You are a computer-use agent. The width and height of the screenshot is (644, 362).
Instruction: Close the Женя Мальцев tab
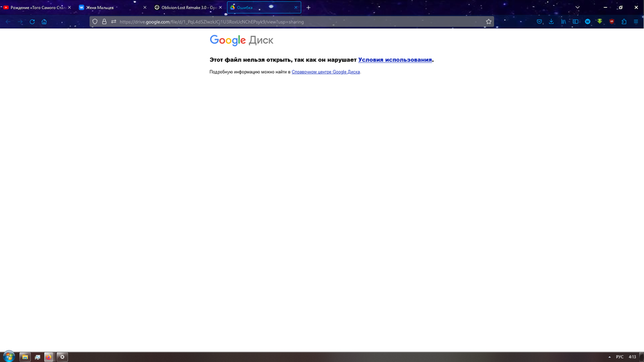point(144,7)
